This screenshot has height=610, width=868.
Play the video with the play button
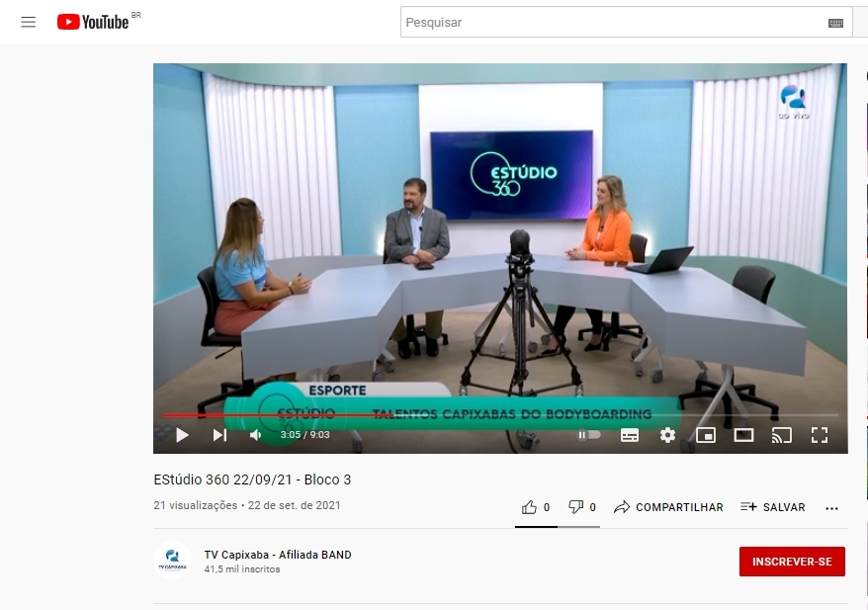tap(182, 435)
